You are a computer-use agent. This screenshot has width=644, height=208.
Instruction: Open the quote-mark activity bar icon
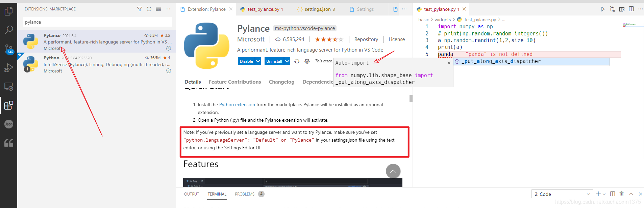coord(8,143)
